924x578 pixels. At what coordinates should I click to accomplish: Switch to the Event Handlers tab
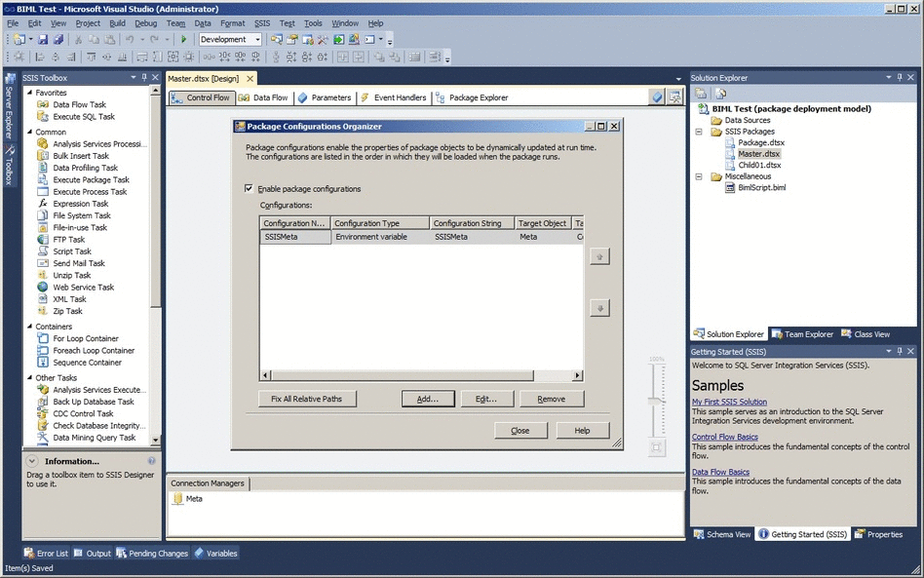pyautogui.click(x=393, y=97)
